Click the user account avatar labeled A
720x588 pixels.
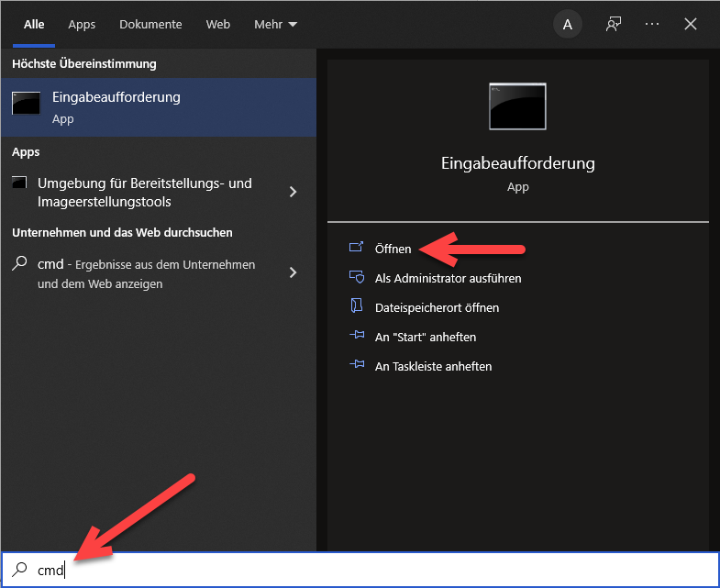(x=568, y=25)
